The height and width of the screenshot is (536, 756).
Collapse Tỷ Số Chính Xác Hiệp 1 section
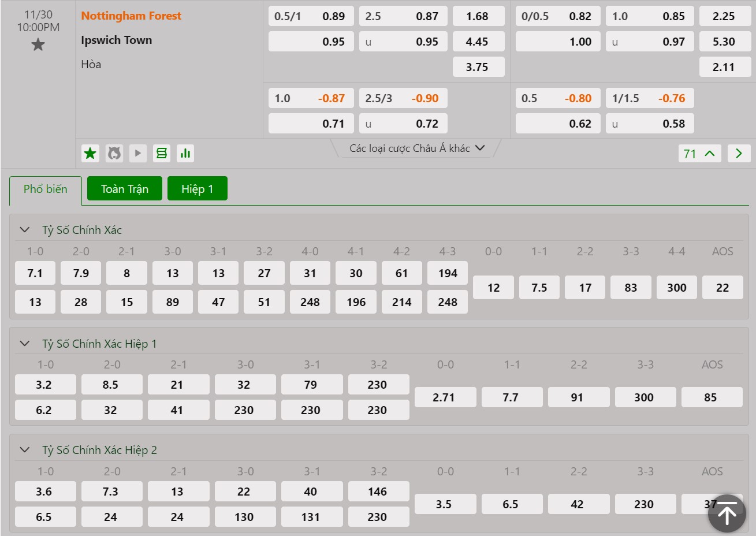[x=25, y=344]
